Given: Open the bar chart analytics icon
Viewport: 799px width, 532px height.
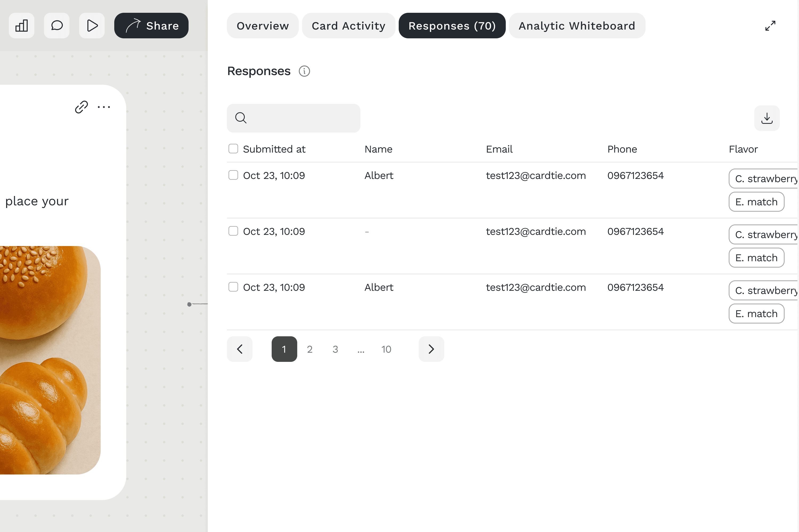Looking at the screenshot, I should click(21, 26).
